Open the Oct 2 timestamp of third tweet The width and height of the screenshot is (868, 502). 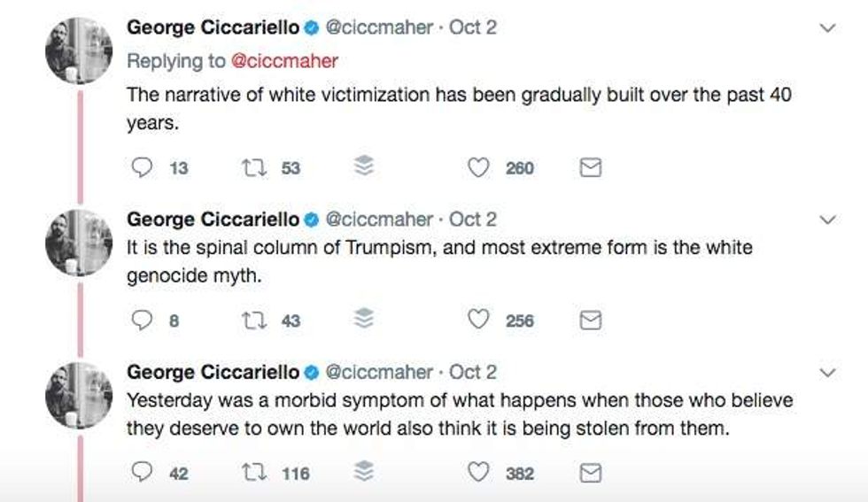[473, 372]
